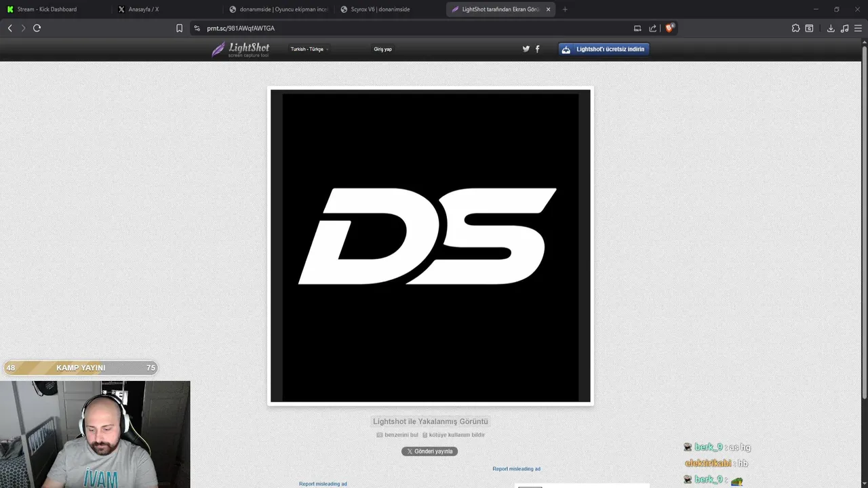Viewport: 868px width, 488px height.
Task: Open the browser hamburger menu
Action: pos(858,28)
